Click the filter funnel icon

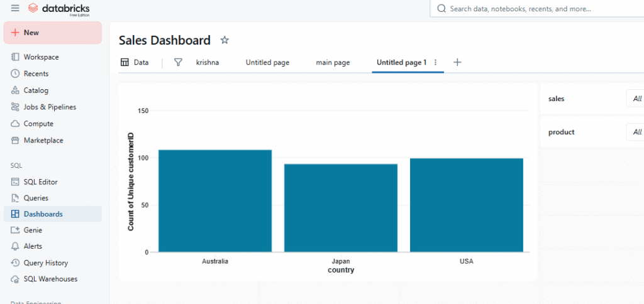178,62
